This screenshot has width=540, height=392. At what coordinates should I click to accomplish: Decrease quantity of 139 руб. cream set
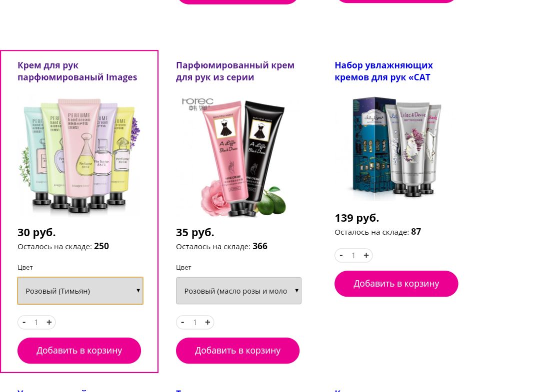pos(341,255)
